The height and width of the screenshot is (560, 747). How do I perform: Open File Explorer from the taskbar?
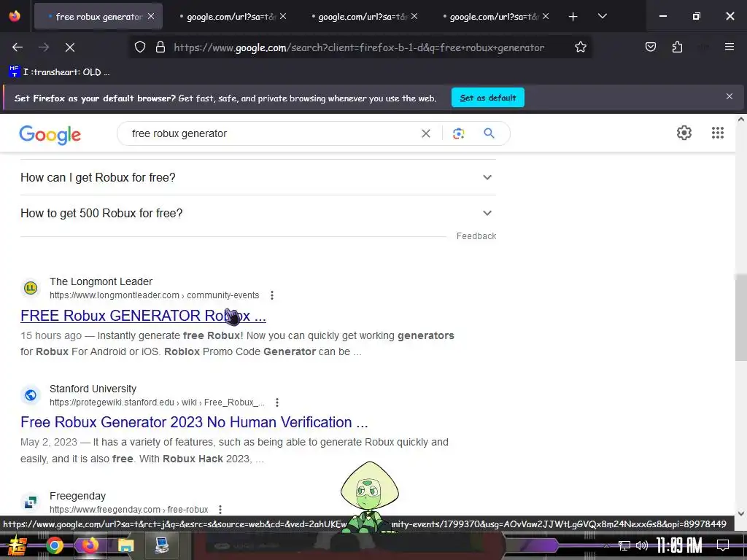click(125, 545)
